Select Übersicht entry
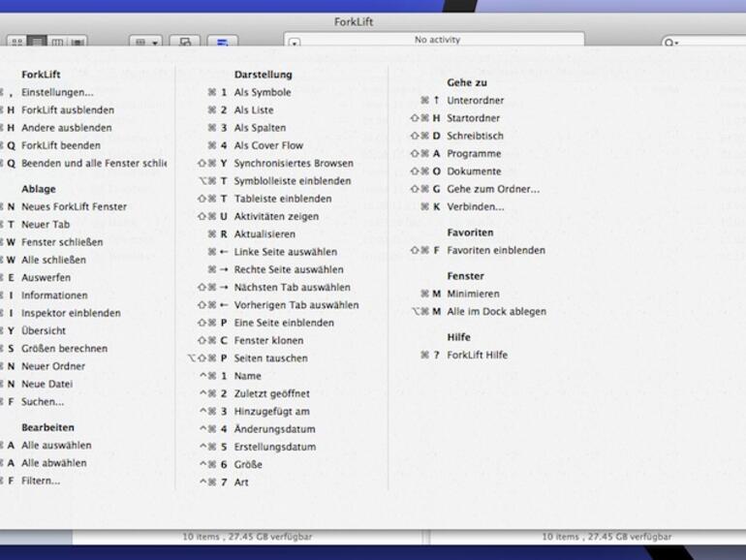 pyautogui.click(x=44, y=330)
